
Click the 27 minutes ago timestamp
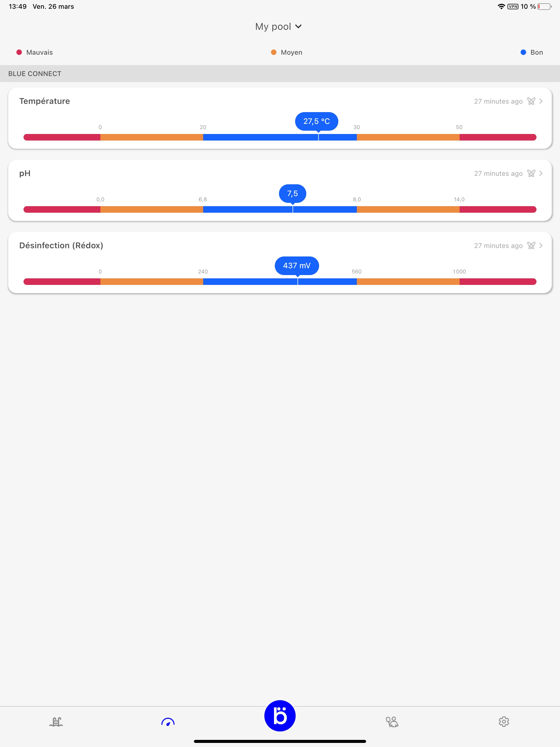[498, 101]
